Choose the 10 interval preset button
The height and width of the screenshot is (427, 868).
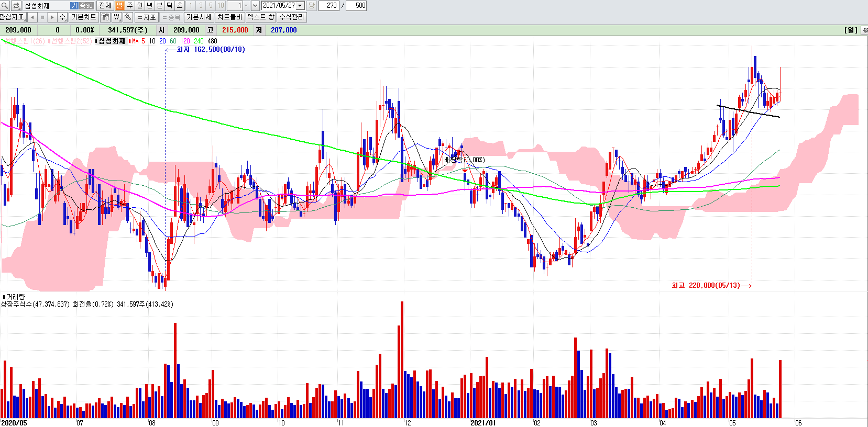(221, 6)
